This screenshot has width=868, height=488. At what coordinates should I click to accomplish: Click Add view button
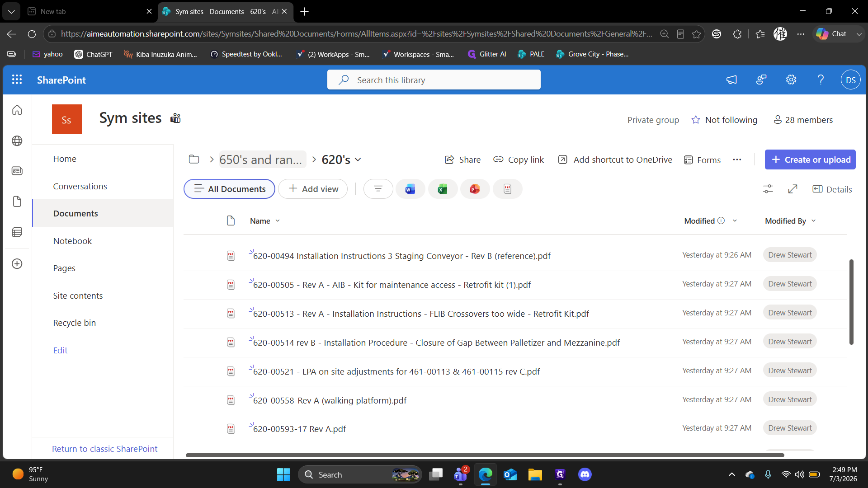click(x=313, y=189)
